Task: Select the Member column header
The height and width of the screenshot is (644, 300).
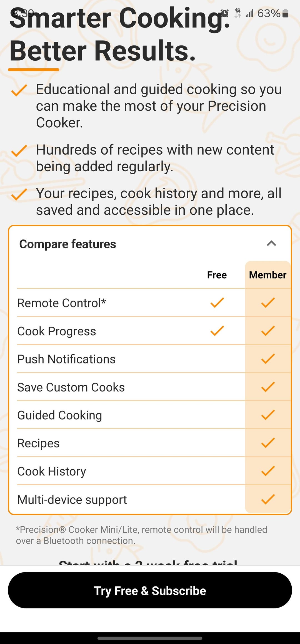Action: [x=267, y=275]
